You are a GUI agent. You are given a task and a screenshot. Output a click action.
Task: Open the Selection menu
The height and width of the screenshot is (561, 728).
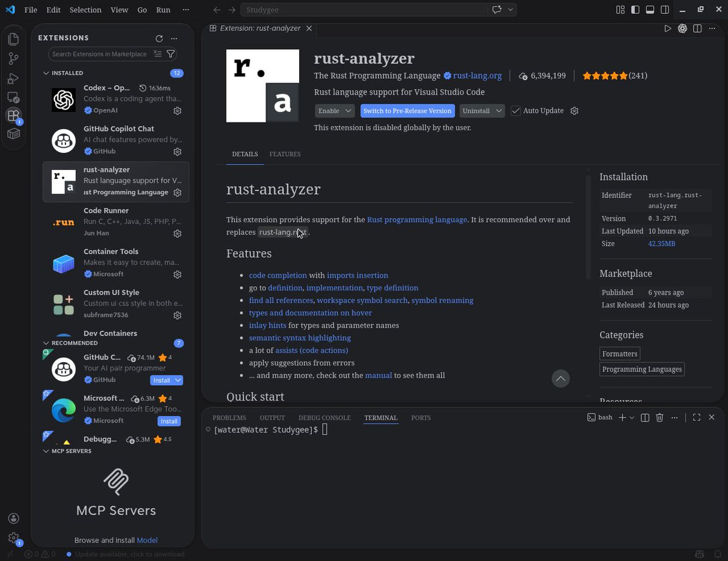coord(86,10)
